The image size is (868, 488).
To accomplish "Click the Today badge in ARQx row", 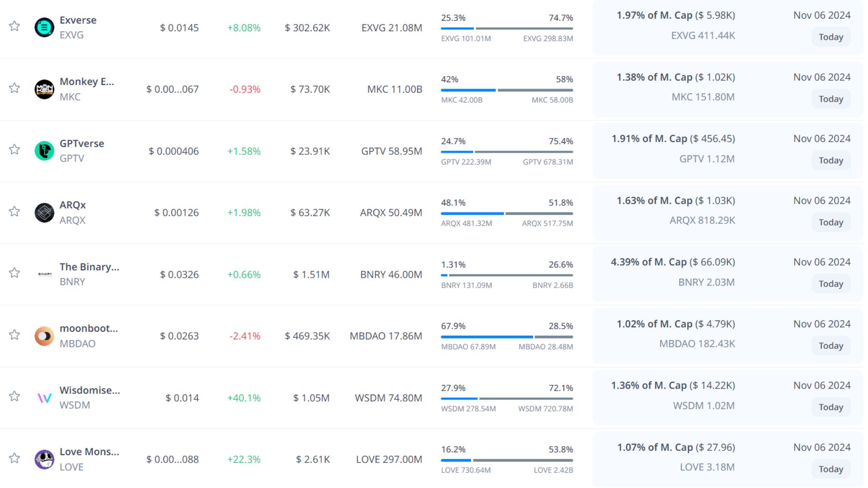I will pyautogui.click(x=830, y=222).
